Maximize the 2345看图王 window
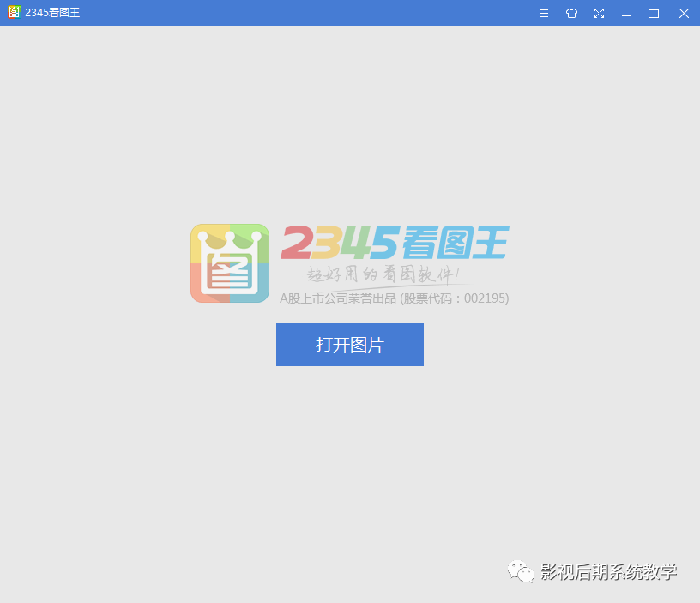 pyautogui.click(x=654, y=14)
